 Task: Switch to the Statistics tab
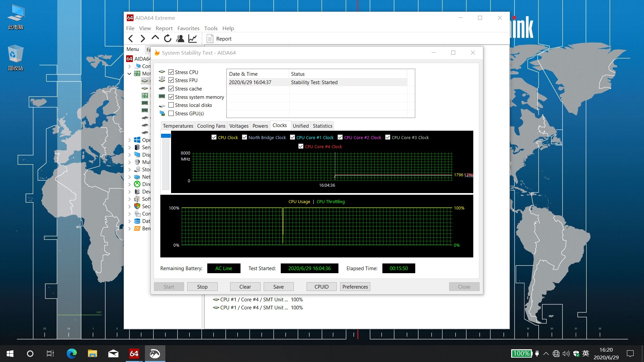point(322,126)
